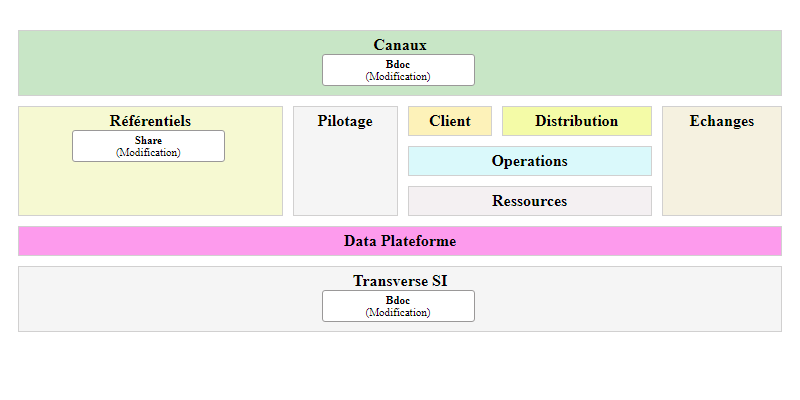Image resolution: width=800 pixels, height=400 pixels.
Task: Click Modification label in Canaux's Bdoc card
Action: 398,76
